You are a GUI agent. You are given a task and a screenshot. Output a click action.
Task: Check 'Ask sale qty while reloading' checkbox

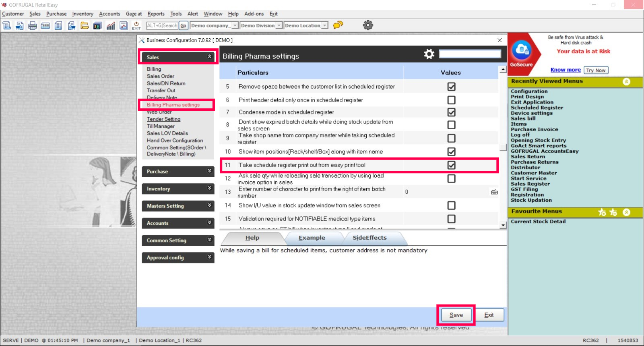tap(452, 178)
